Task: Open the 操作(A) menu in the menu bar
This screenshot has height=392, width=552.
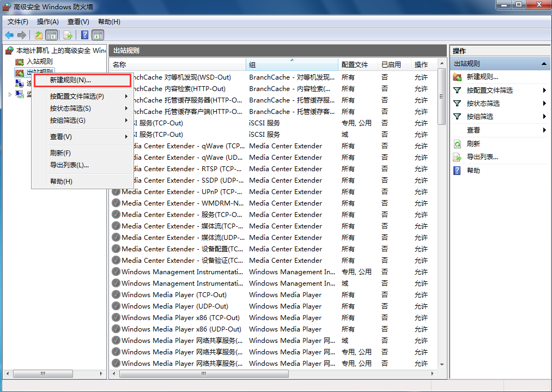Action: coord(47,22)
